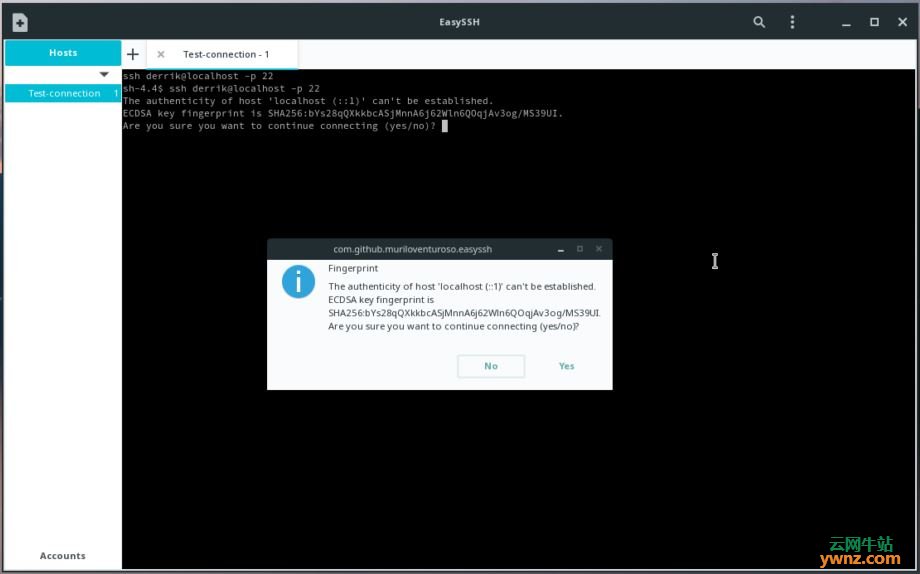
Task: Open Accounts at sidebar bottom
Action: pos(63,556)
